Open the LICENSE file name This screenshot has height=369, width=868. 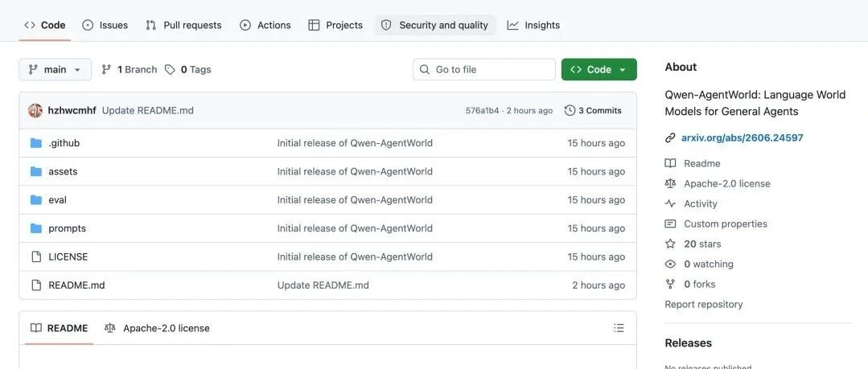(68, 256)
